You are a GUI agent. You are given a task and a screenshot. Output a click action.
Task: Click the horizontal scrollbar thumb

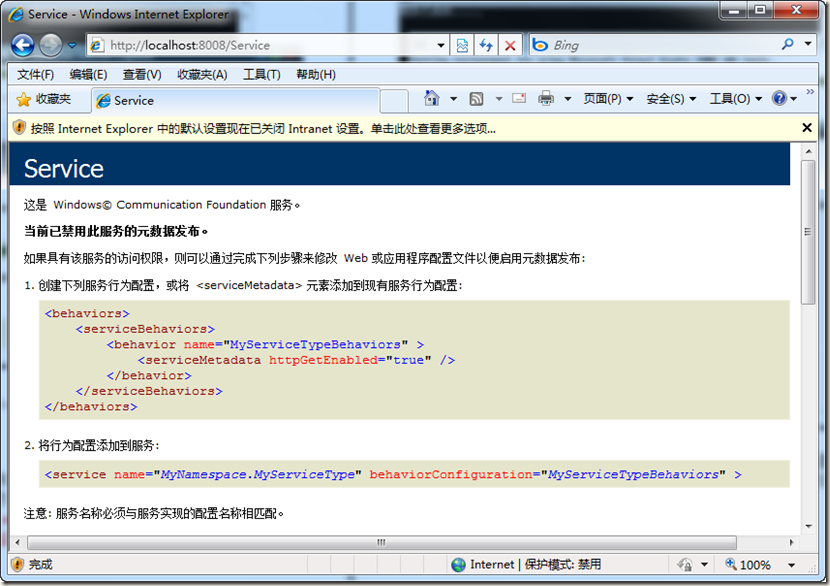click(382, 543)
